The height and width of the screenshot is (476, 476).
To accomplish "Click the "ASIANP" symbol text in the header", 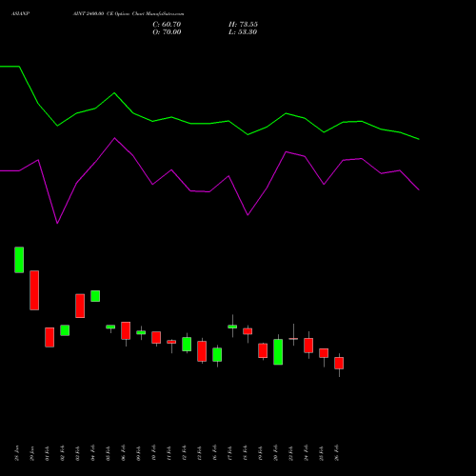I will (20, 14).
